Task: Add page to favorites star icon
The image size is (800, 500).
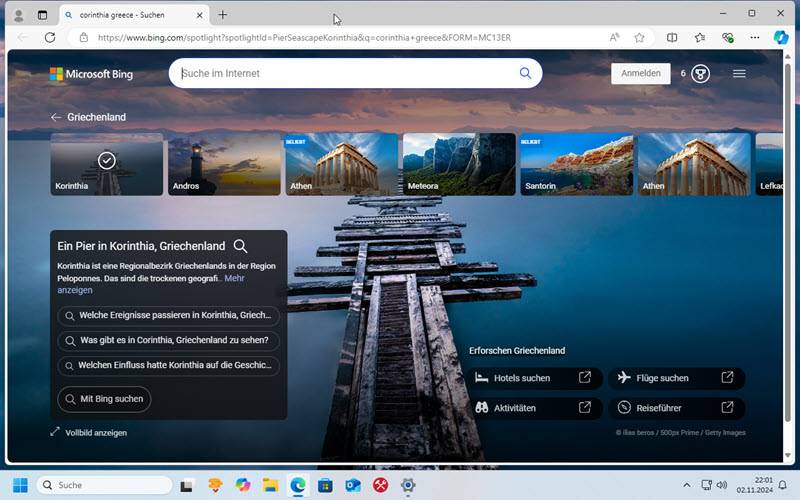Action: [x=639, y=37]
